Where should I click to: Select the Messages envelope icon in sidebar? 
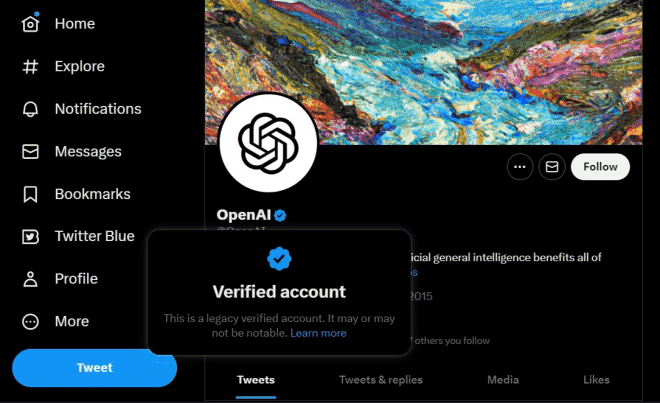point(30,152)
